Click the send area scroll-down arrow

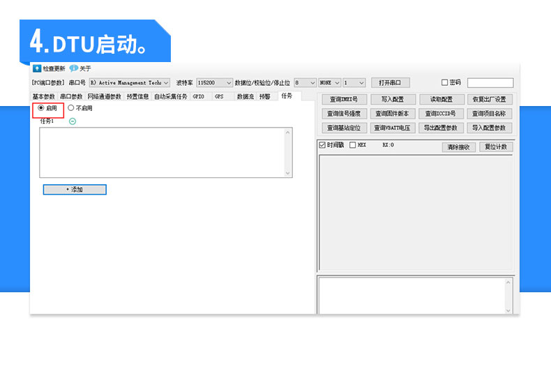(508, 310)
